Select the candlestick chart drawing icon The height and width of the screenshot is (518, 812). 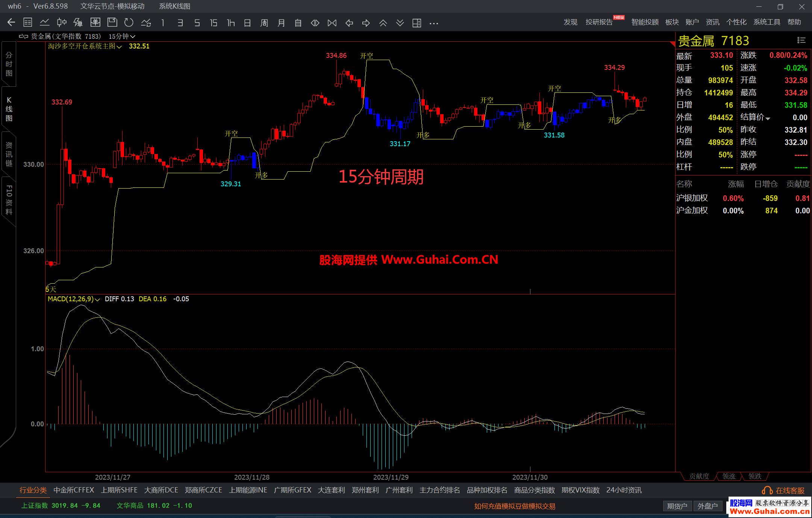(61, 23)
